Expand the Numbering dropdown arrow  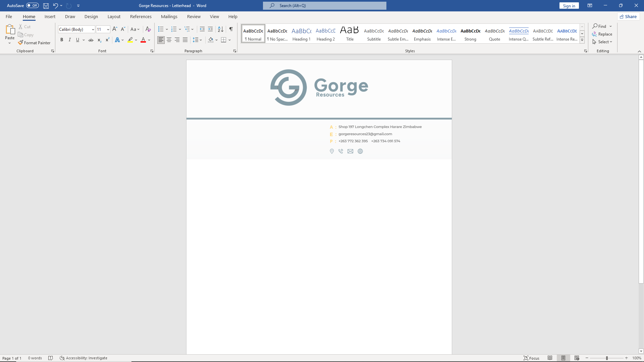click(180, 29)
